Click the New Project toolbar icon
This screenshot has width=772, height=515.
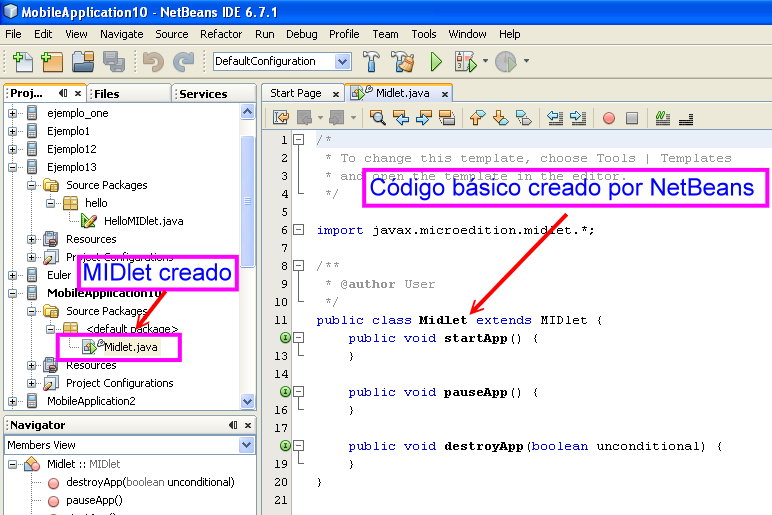52,62
